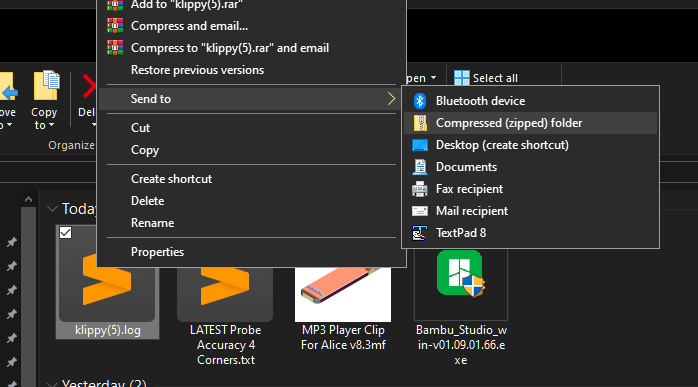Click WinRAR icon beside Compress to klippy(5).rar
This screenshot has height=387, width=698.
[x=115, y=48]
